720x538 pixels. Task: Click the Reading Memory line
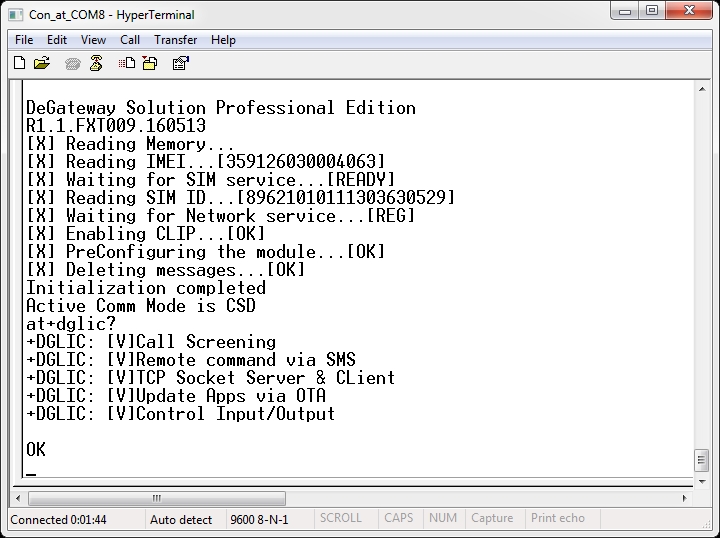(x=130, y=144)
